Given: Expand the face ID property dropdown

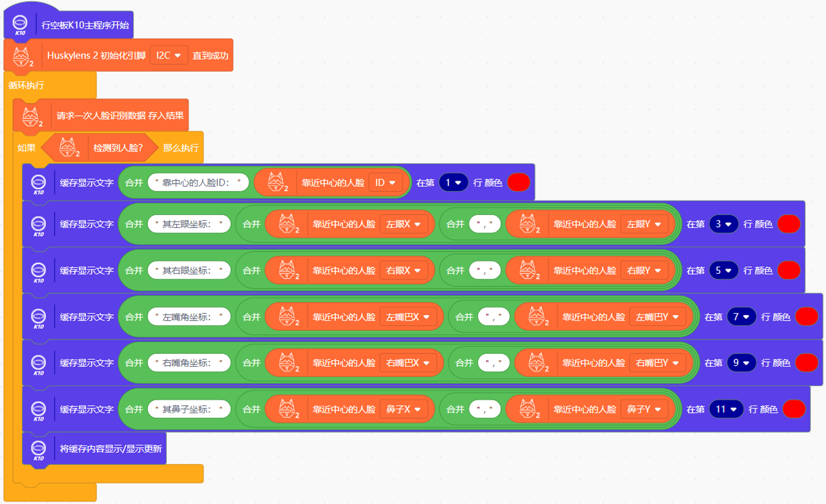Looking at the screenshot, I should click(x=385, y=183).
